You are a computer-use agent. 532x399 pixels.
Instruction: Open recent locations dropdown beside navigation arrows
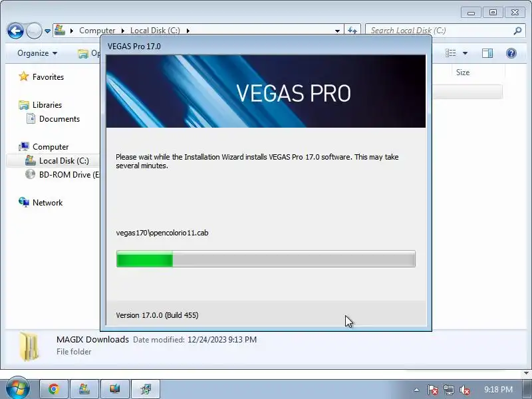click(47, 31)
